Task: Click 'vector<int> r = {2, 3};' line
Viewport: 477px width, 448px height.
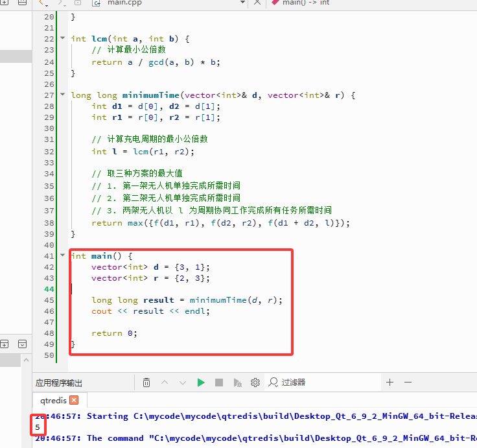Action: tap(150, 278)
